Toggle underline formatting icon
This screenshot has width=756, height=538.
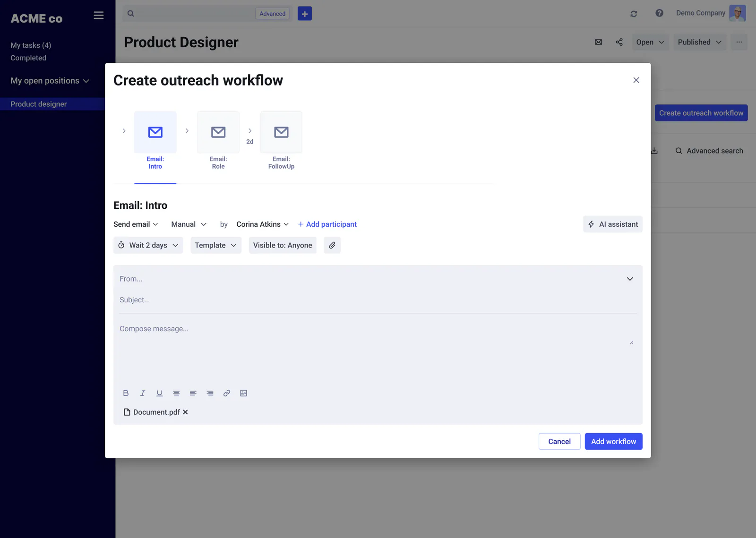pos(160,393)
